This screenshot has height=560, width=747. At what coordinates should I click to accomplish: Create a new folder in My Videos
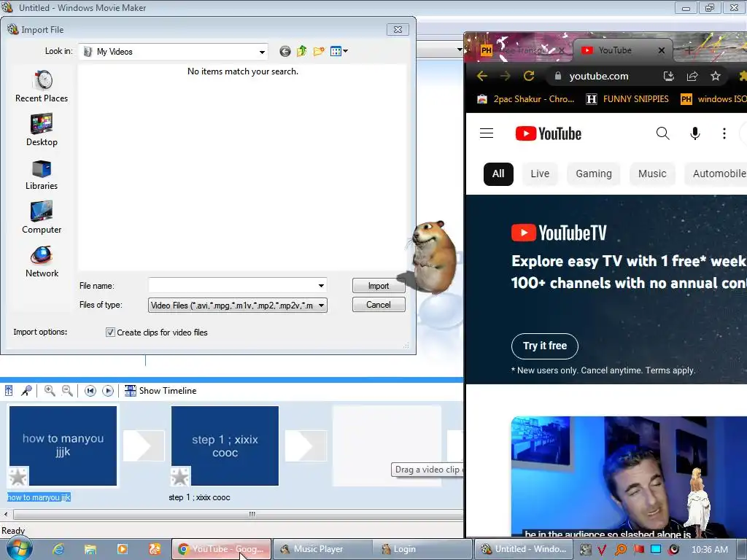tap(319, 51)
